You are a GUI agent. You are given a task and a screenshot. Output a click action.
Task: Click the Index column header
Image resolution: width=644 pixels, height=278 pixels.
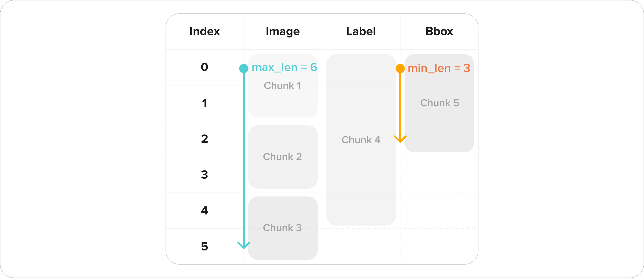[204, 31]
